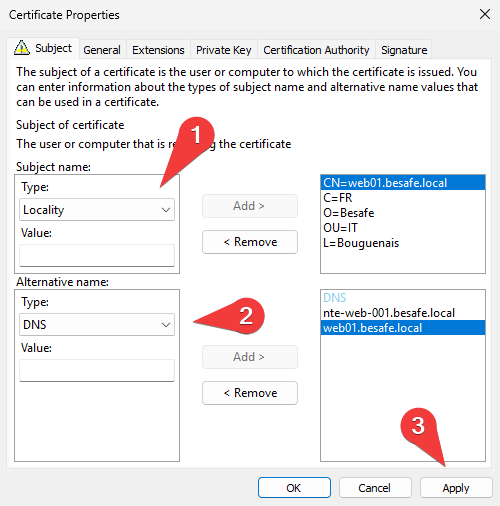This screenshot has height=506, width=500.
Task: Open the Extensions tab
Action: point(158,50)
